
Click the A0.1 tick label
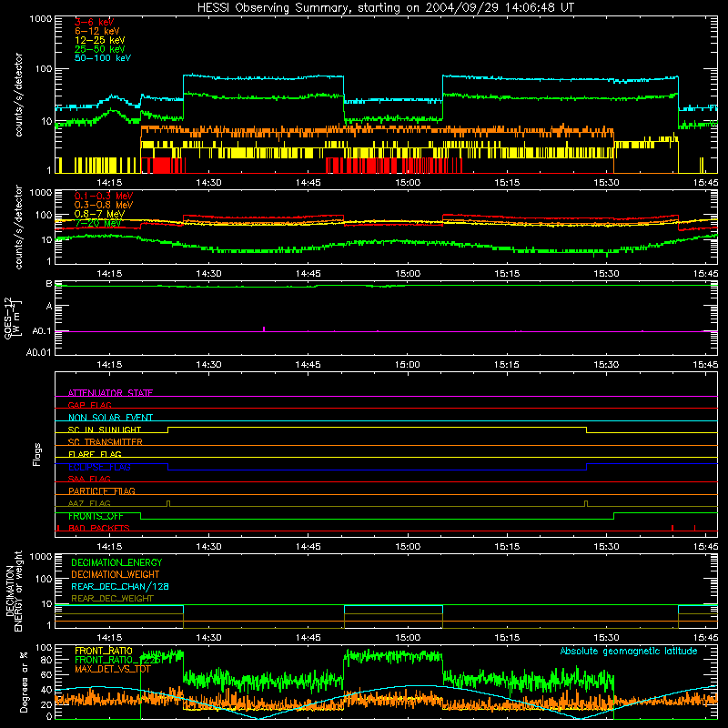click(42, 331)
